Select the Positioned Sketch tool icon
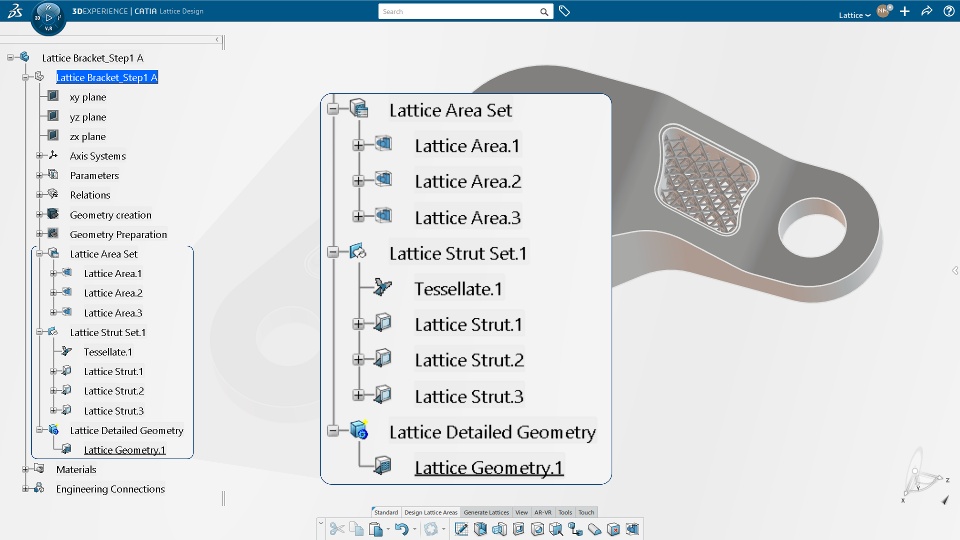 click(461, 529)
